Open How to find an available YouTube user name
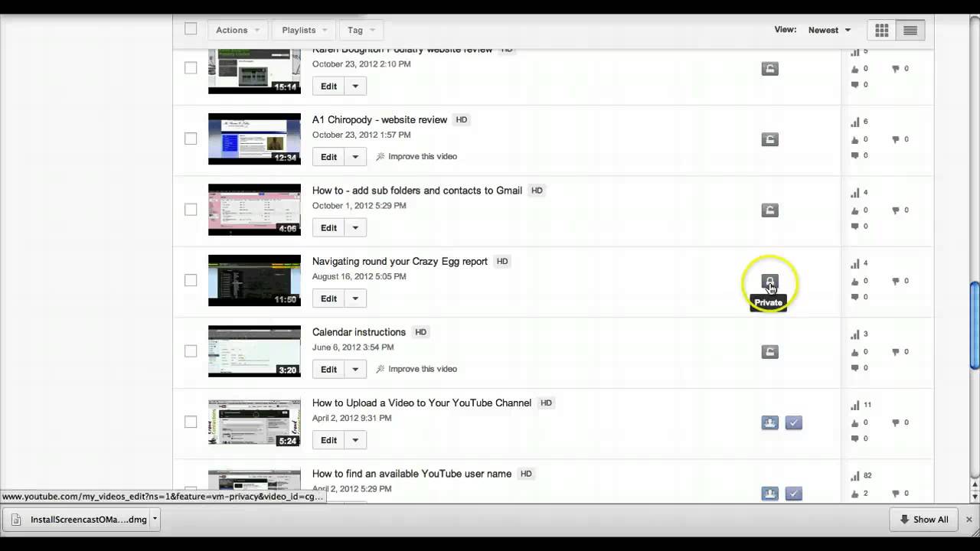Image resolution: width=980 pixels, height=551 pixels. (x=412, y=474)
